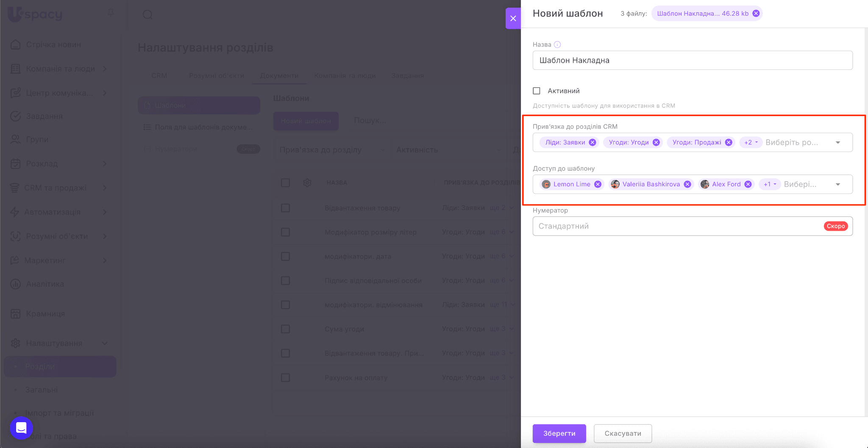Viewport: 868px width, 448px height.
Task: Click the Новий шаблон button
Action: [306, 121]
